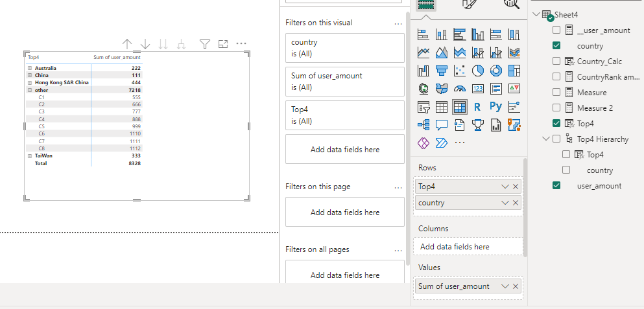Select the Python visual

[x=496, y=107]
